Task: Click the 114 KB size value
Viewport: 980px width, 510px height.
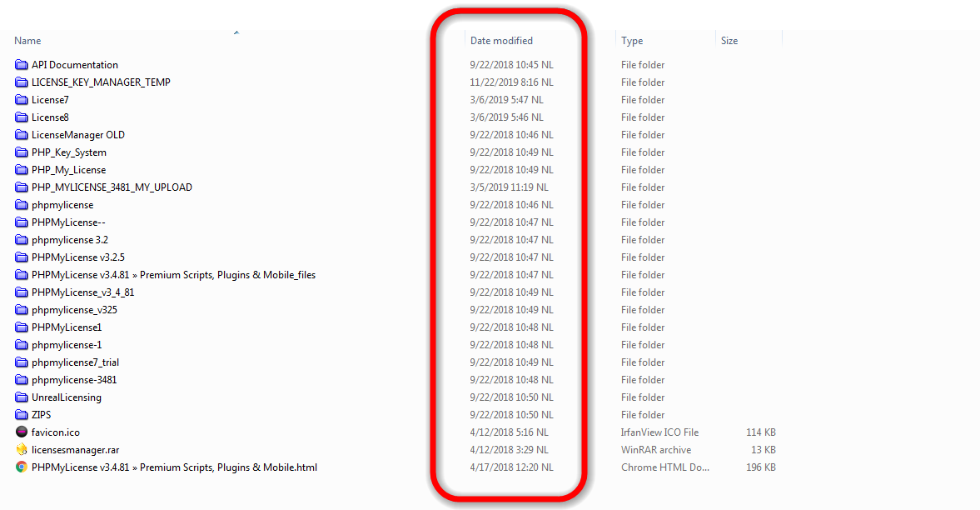Action: tap(761, 432)
